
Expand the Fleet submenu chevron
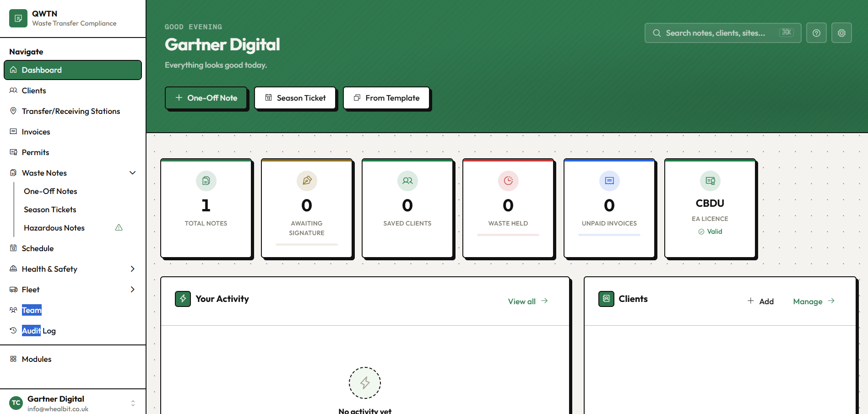click(x=133, y=289)
